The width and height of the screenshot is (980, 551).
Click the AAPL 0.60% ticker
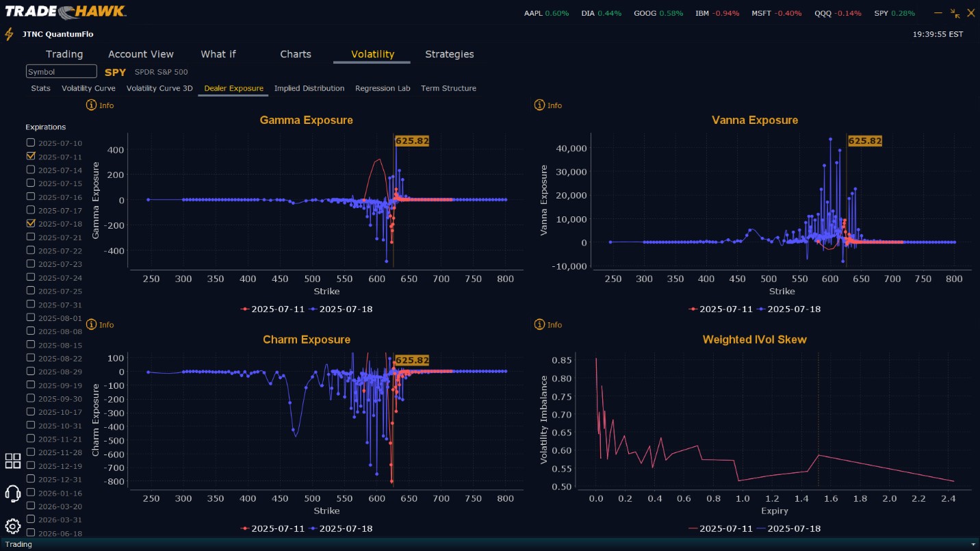click(x=546, y=14)
